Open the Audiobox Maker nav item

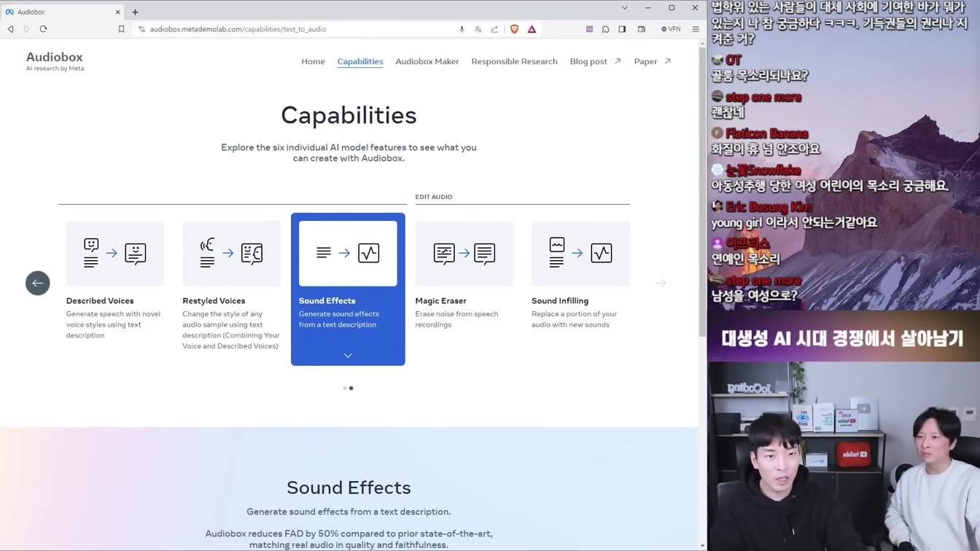pos(427,61)
